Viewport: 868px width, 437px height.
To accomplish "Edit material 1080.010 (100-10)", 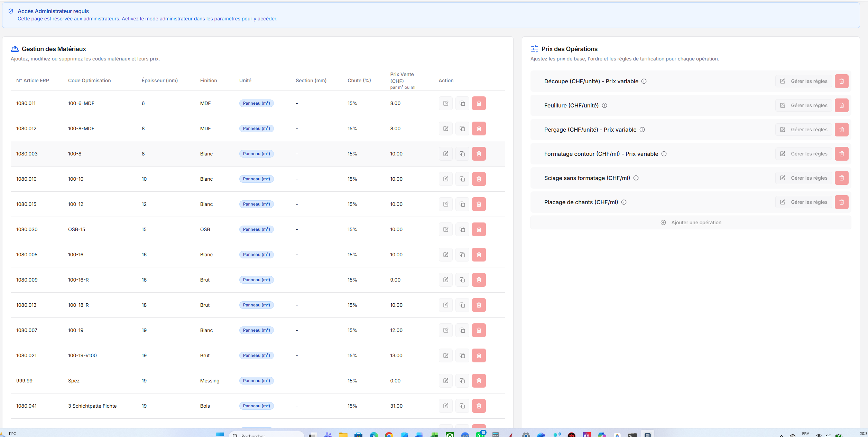I will 446,179.
